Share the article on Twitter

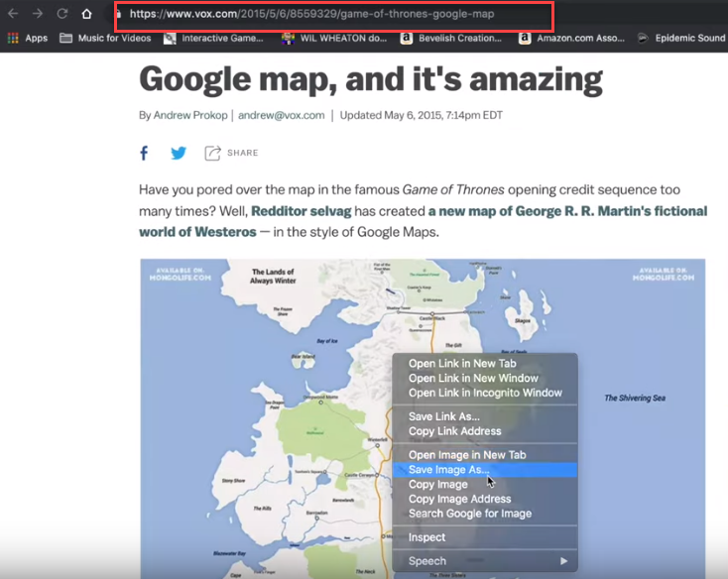(179, 153)
